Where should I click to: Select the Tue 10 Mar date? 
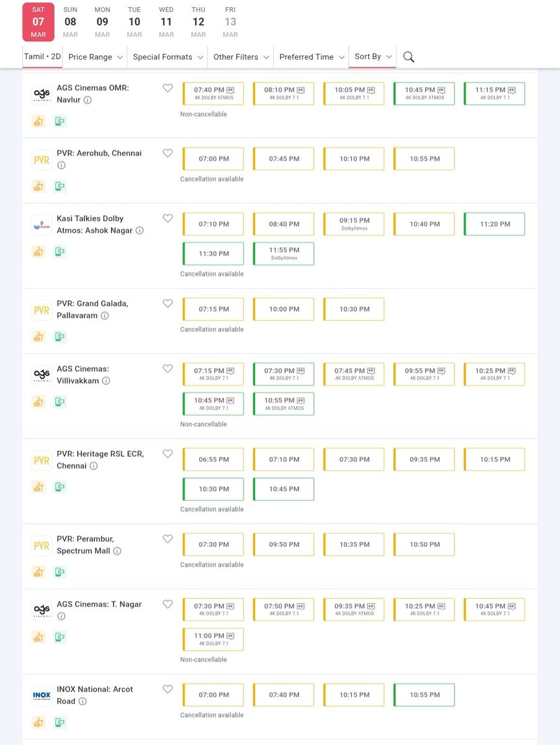134,22
